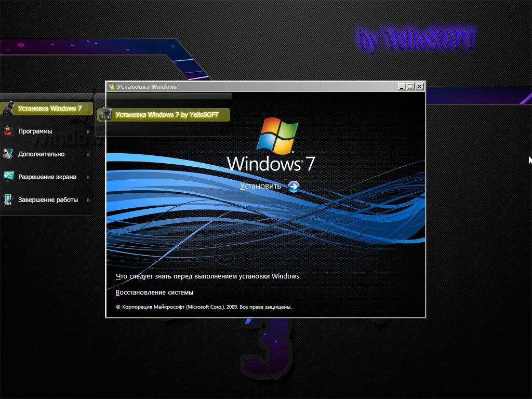Click the icon in the YelloSOFT submenu entry

click(105, 114)
